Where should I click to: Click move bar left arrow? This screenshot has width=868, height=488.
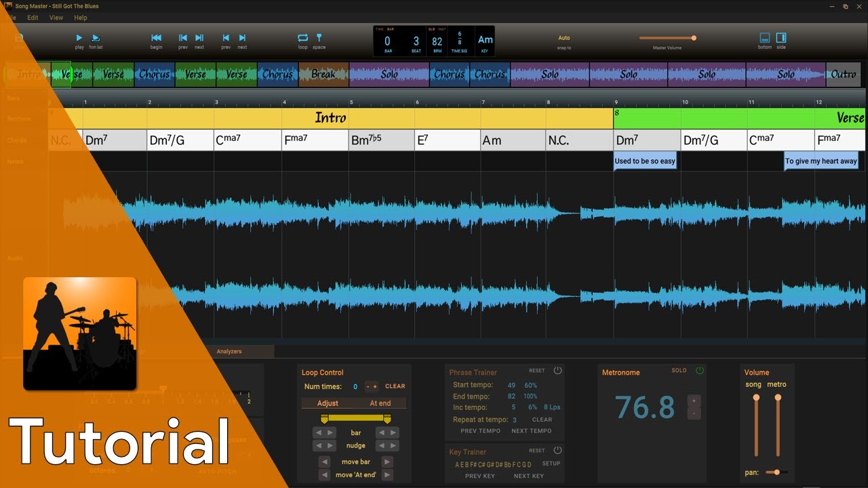coord(324,462)
